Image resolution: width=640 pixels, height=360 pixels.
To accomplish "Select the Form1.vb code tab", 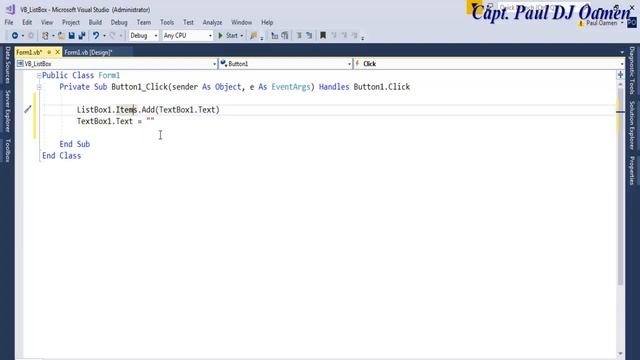I will [29, 52].
